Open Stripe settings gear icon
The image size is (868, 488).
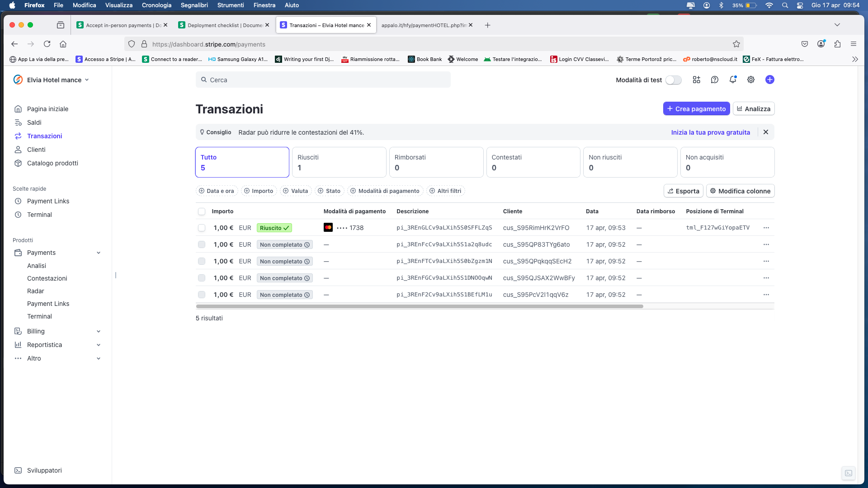(750, 80)
